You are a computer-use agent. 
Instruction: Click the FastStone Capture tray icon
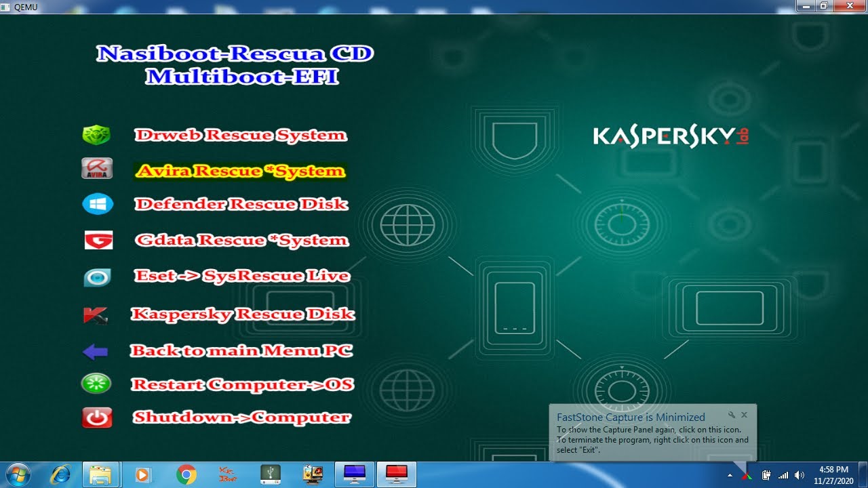click(747, 475)
